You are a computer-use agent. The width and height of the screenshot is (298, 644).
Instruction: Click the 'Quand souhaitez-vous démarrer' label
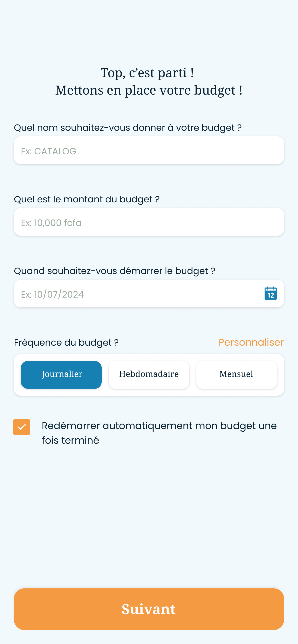[115, 271]
